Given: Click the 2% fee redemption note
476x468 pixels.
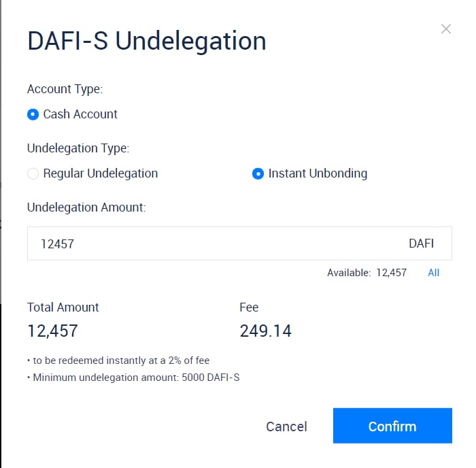Looking at the screenshot, I should pos(119,361).
